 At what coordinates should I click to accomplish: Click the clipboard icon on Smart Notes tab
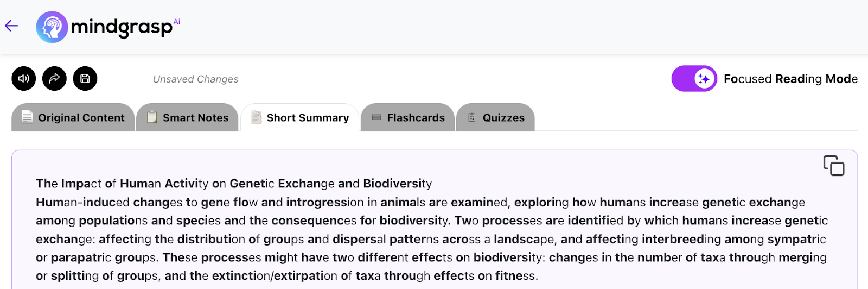click(x=152, y=117)
